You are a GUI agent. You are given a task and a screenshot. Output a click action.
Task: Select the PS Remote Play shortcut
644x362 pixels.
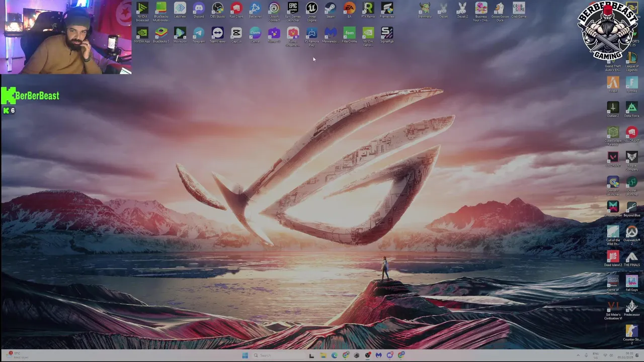[x=311, y=36]
